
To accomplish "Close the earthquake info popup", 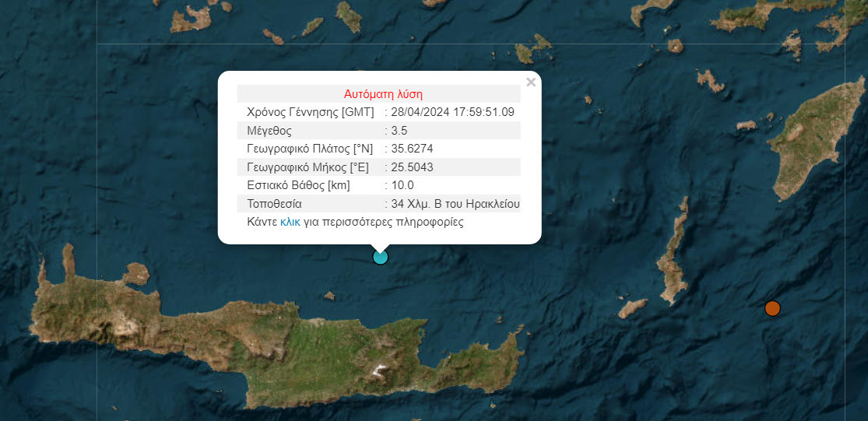I will [531, 82].
